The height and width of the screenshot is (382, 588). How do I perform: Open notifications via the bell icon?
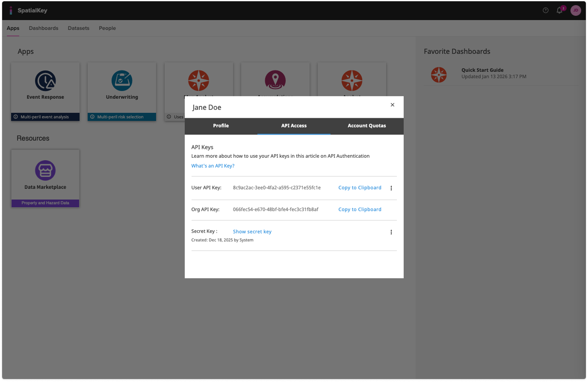point(559,10)
